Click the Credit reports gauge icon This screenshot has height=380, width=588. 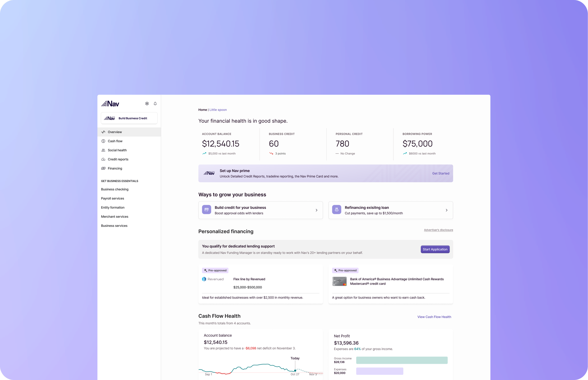pos(103,159)
